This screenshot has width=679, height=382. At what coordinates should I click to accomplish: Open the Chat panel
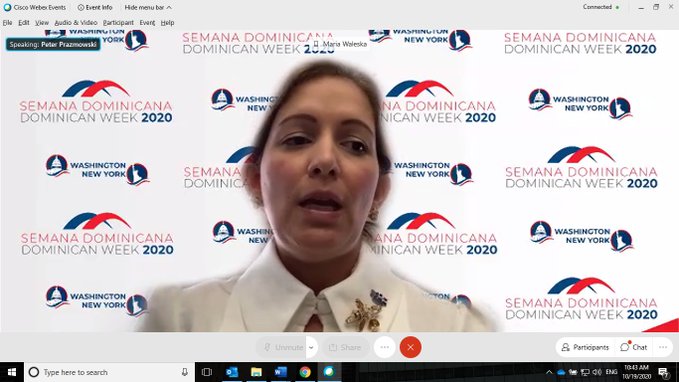pyautogui.click(x=634, y=347)
